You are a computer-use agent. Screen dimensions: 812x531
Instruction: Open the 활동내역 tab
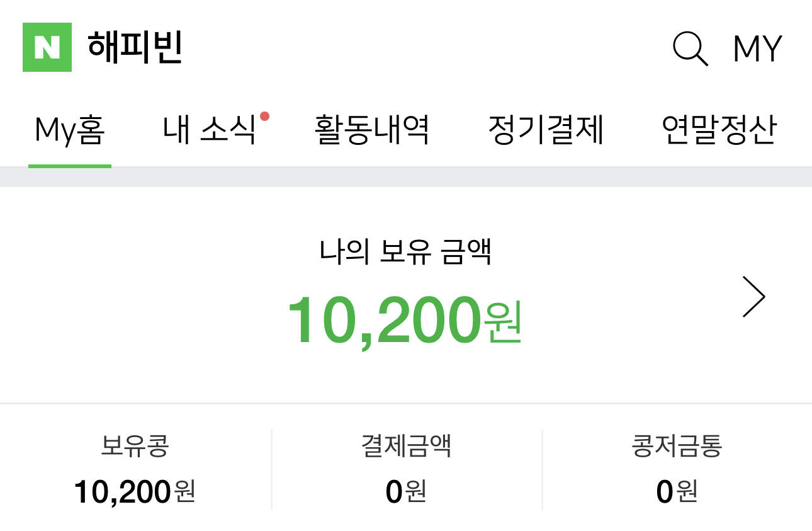(371, 130)
